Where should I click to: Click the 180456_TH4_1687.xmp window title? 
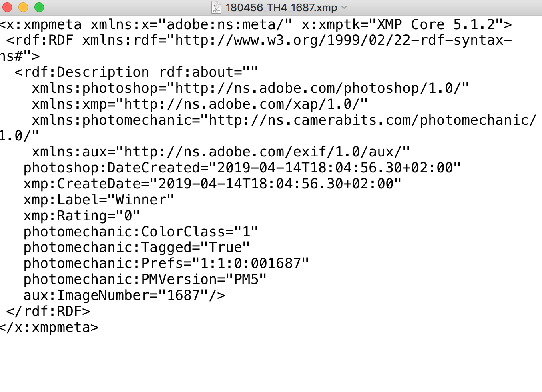pos(281,7)
